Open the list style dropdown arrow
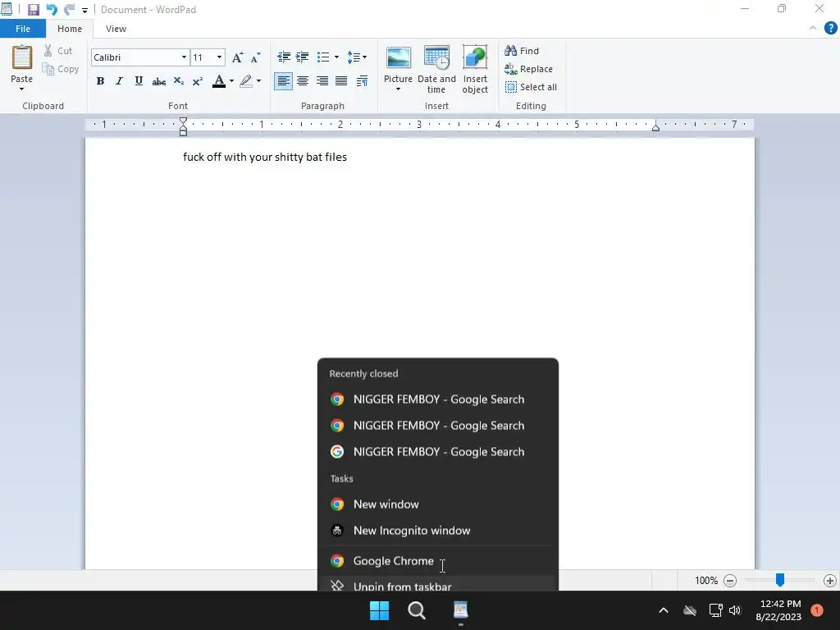 tap(336, 57)
